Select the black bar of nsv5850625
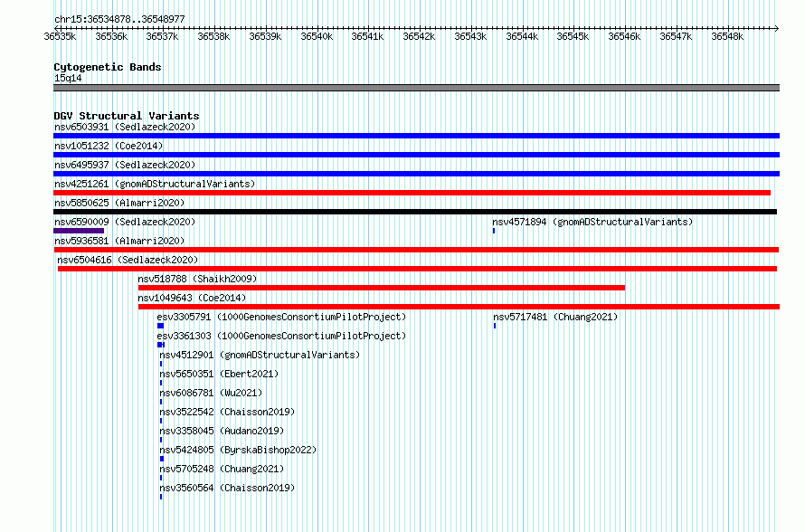The image size is (805, 532). pyautogui.click(x=415, y=212)
